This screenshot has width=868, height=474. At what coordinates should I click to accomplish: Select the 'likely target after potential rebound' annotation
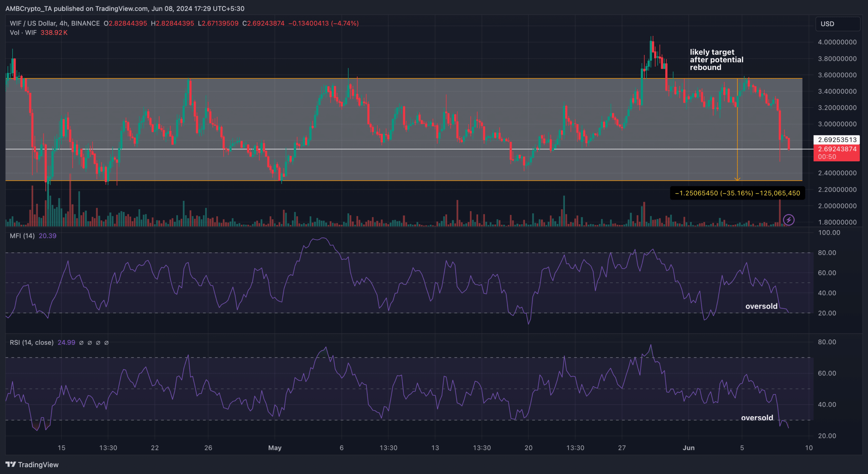(716, 60)
